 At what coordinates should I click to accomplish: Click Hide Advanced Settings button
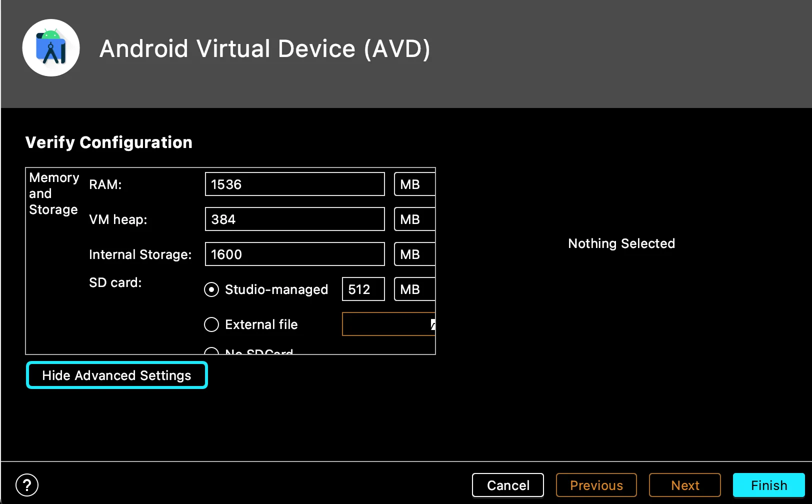[x=116, y=375]
